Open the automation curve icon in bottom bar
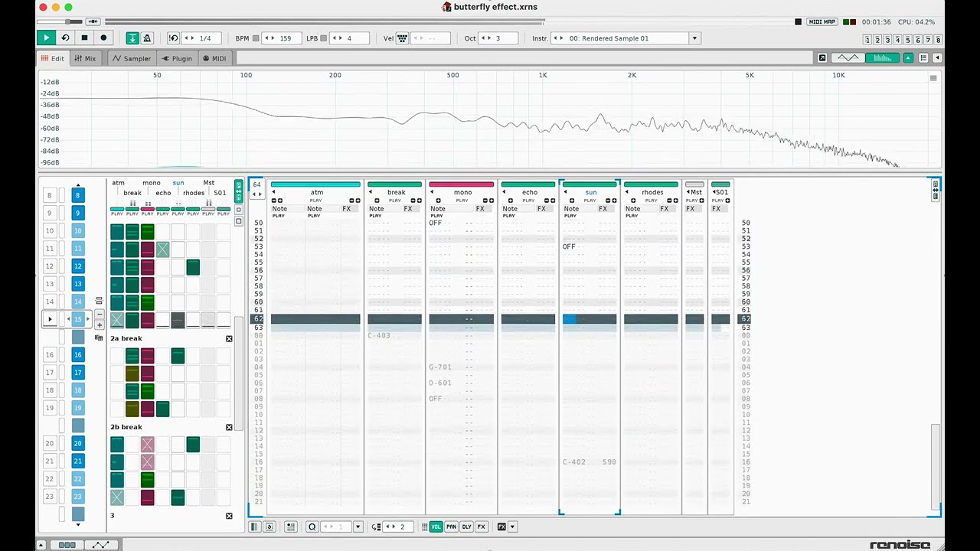 (x=100, y=545)
